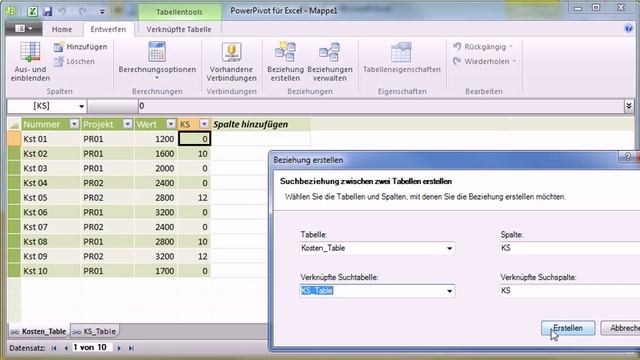
Task: Open Vorhandene Verbindungen
Action: [231, 62]
